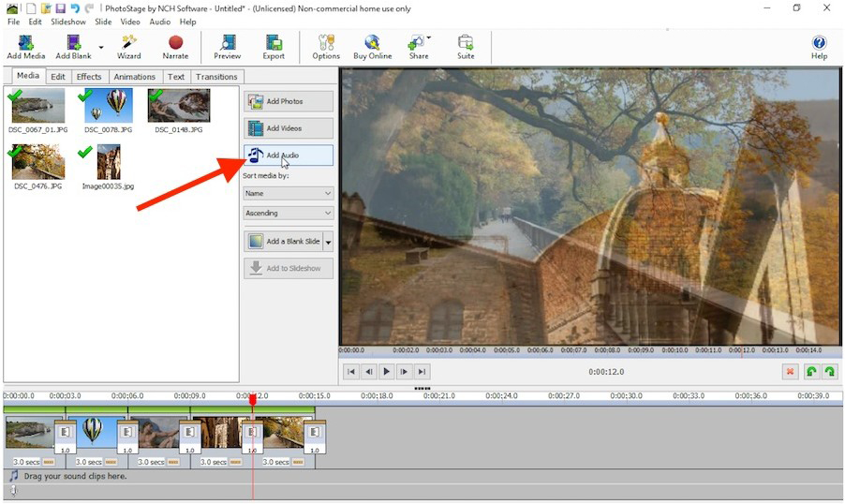Select the balloon clip on timeline
The height and width of the screenshot is (504, 845).
pyautogui.click(x=93, y=434)
